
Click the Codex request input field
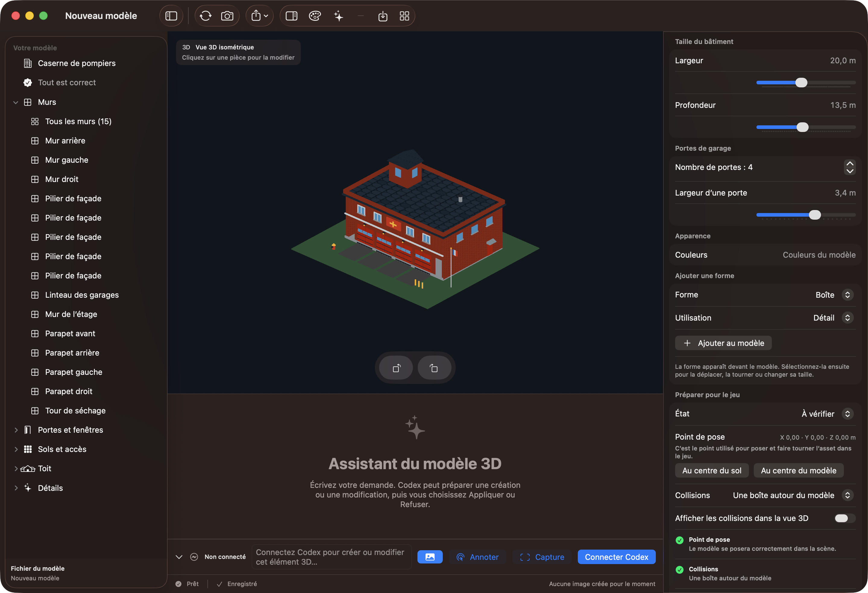(x=332, y=557)
